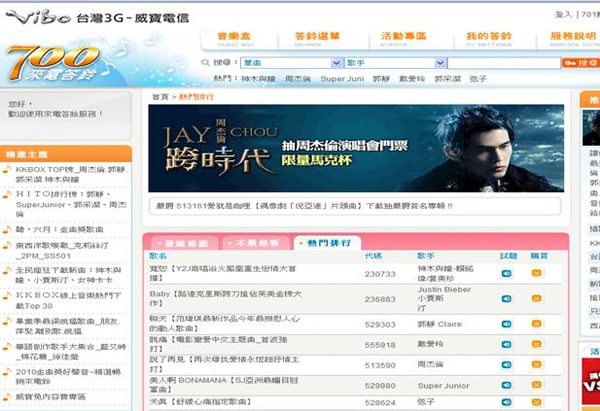The width and height of the screenshot is (600, 411).
Task: Click the Jay Chou 跨時代 banner
Action: pos(356,148)
